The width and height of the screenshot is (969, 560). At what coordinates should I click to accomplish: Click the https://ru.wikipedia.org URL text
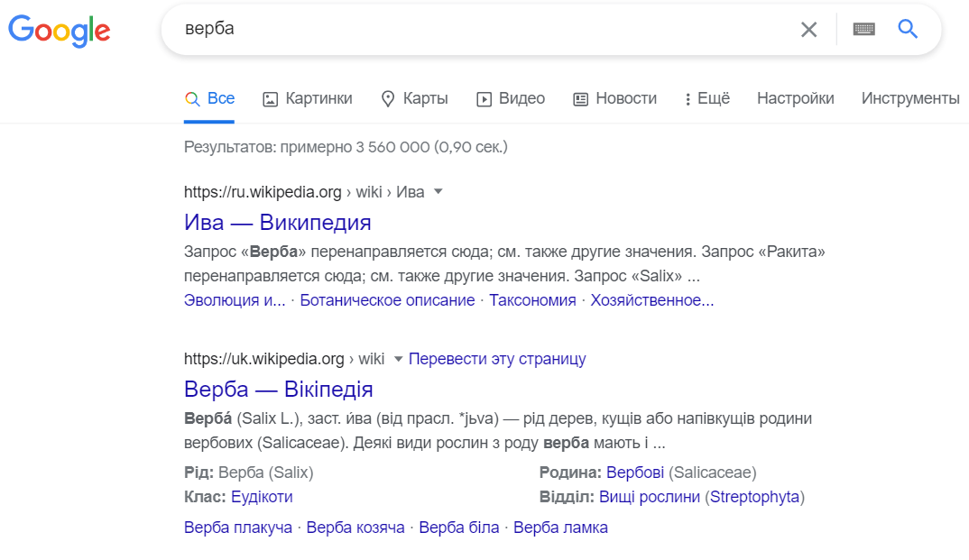[263, 192]
